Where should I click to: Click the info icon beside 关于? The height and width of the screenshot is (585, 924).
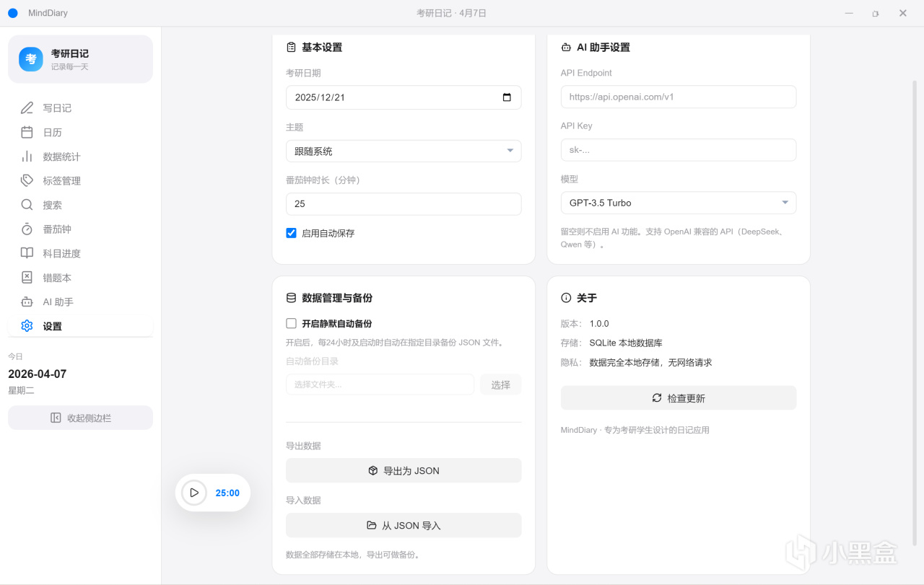tap(566, 298)
